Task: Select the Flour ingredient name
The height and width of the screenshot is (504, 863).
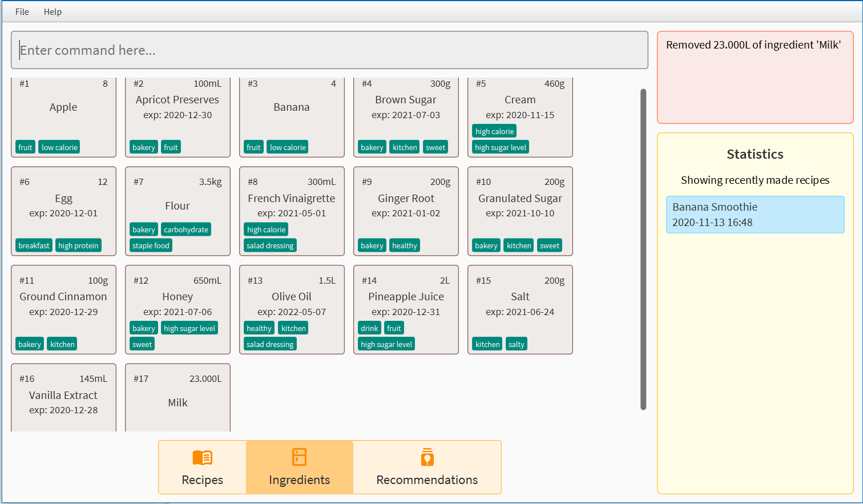Action: [178, 205]
